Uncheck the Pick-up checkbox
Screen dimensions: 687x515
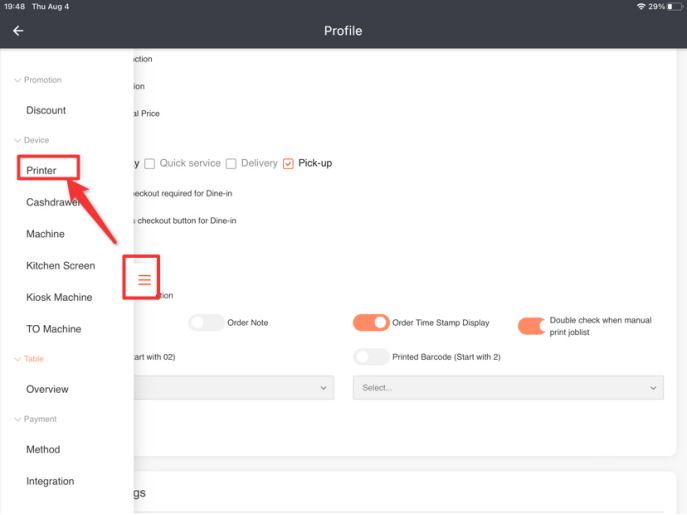[288, 163]
